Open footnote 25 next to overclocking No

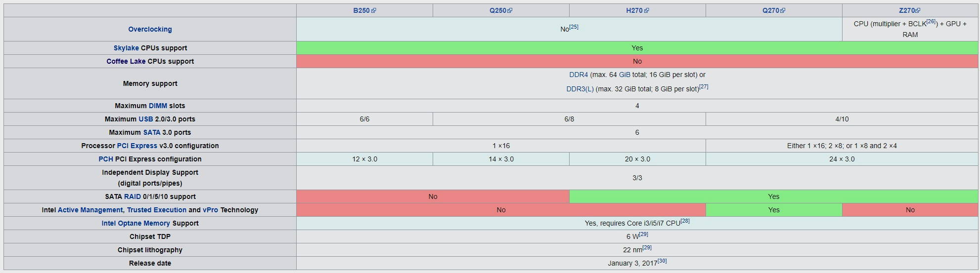click(x=574, y=27)
